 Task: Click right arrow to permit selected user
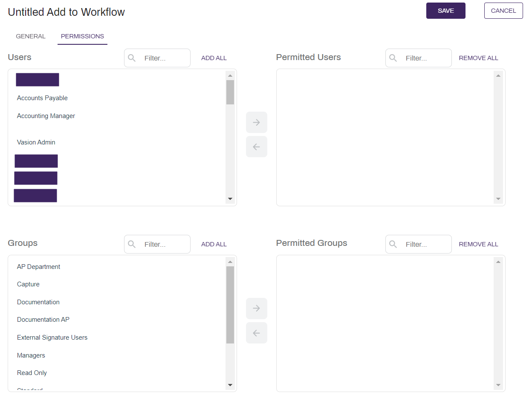[257, 122]
